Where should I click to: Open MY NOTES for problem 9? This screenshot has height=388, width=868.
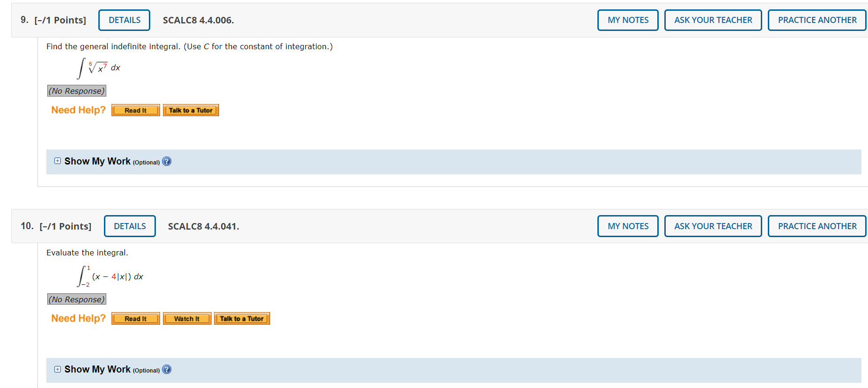pos(627,20)
